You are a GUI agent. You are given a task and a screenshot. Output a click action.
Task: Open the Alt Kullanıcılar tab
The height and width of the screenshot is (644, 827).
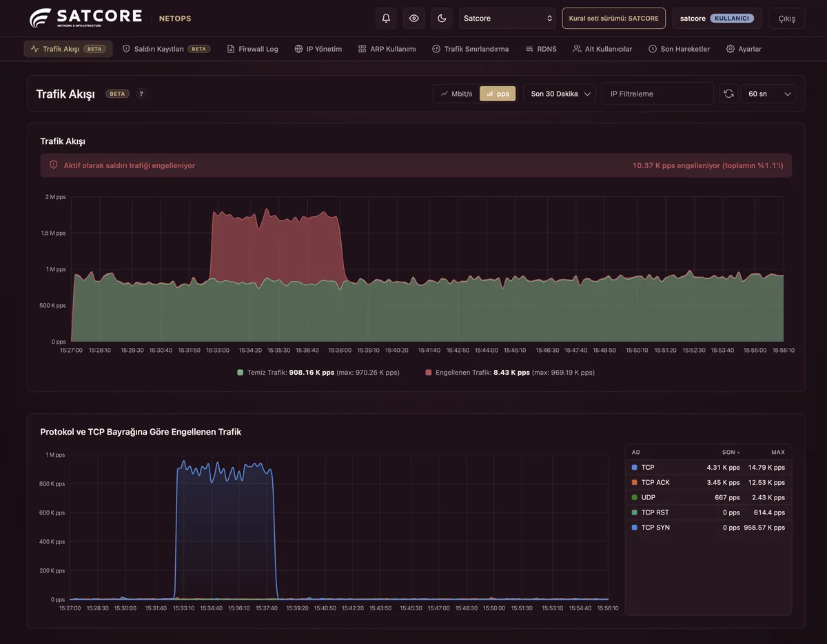pos(602,49)
